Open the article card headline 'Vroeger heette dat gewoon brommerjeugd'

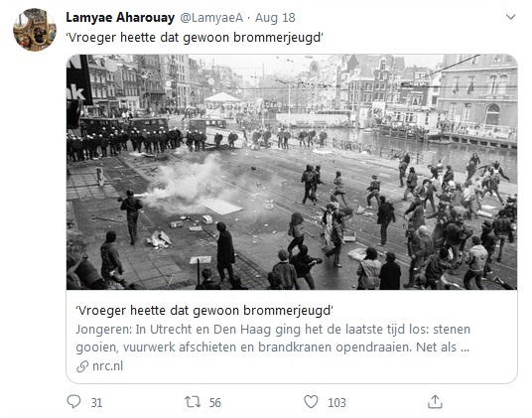tap(204, 311)
